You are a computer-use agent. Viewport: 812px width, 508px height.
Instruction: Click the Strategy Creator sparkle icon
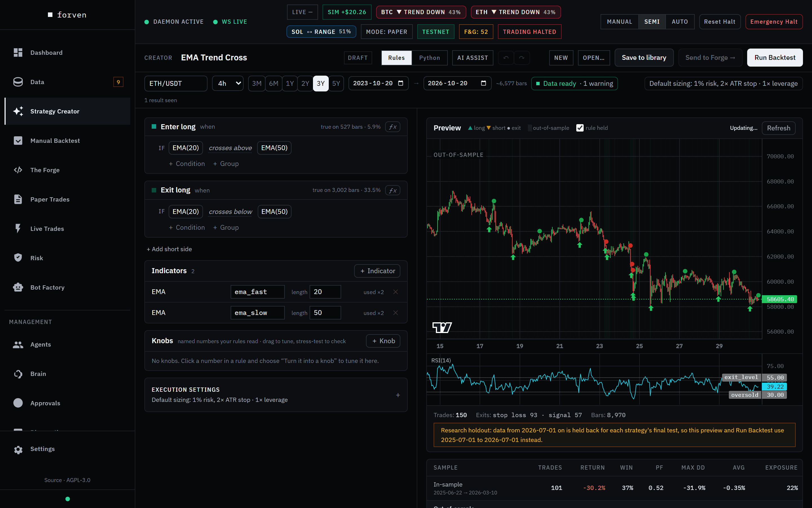point(18,111)
